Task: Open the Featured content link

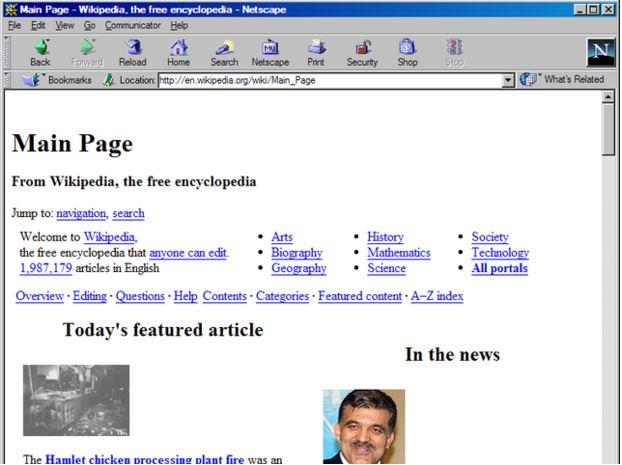Action: coord(360,296)
